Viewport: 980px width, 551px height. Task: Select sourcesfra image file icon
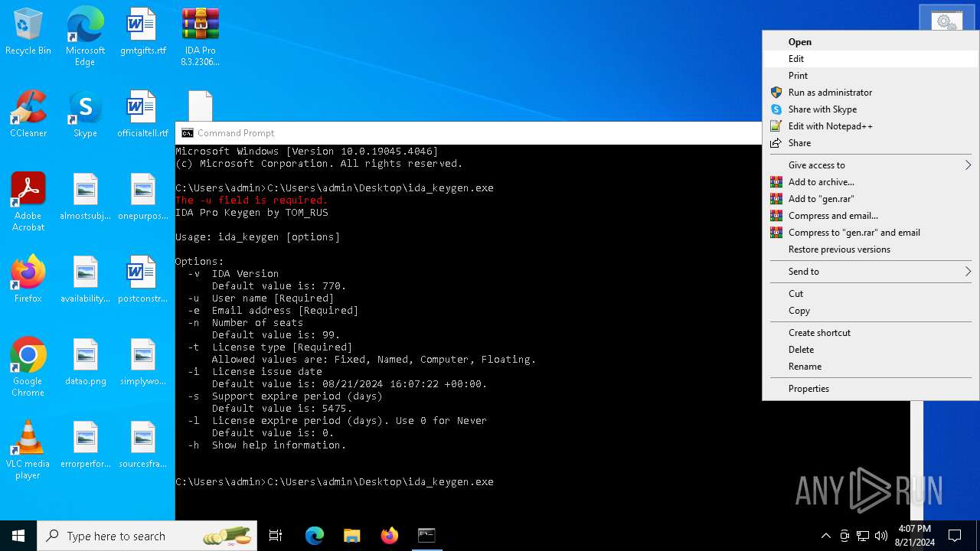[x=142, y=444]
